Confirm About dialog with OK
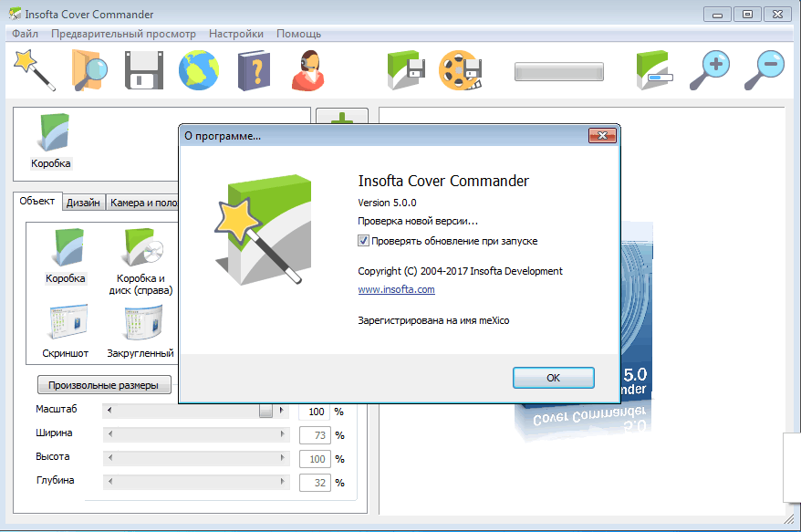801x532 pixels. pyautogui.click(x=553, y=378)
